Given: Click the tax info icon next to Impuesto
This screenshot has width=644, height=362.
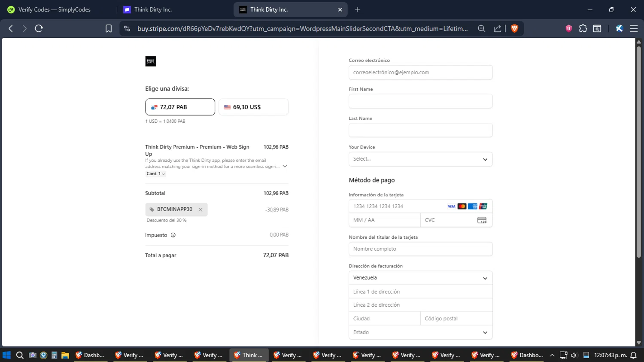Looking at the screenshot, I should click(x=173, y=235).
